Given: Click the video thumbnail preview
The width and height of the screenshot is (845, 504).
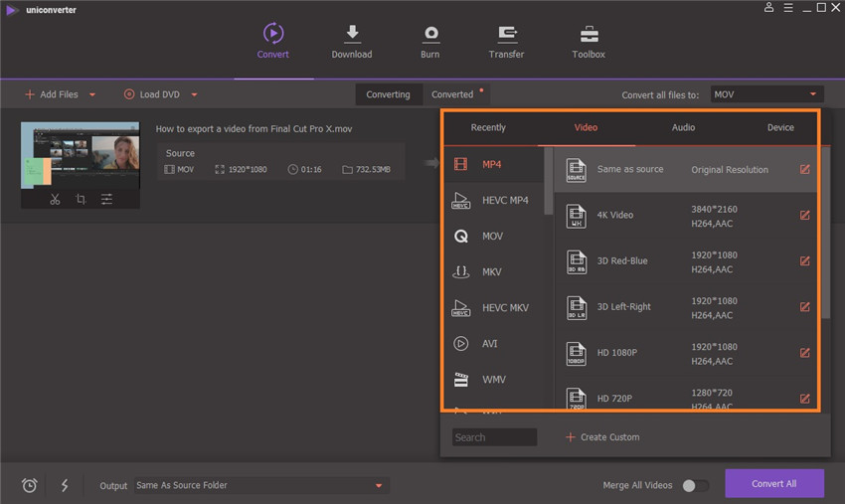Looking at the screenshot, I should click(x=81, y=155).
